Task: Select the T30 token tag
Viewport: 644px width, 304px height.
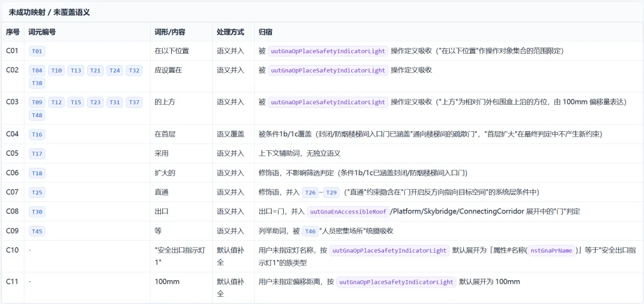Action: [x=37, y=212]
